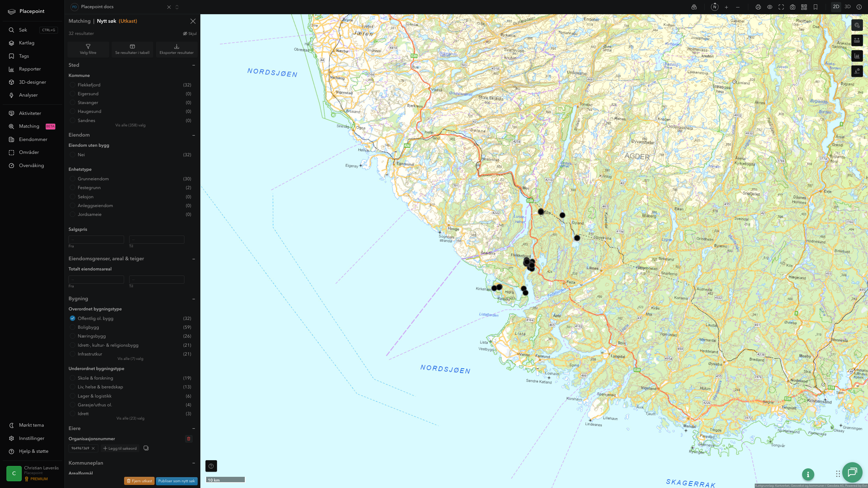Collapse the Eiendom section
The height and width of the screenshot is (488, 868).
coord(194,135)
